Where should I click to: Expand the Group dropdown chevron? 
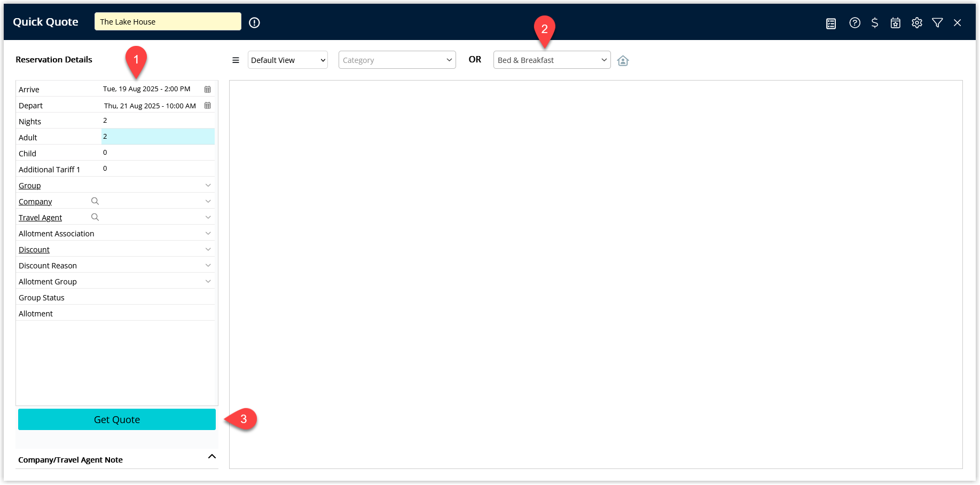(x=208, y=185)
